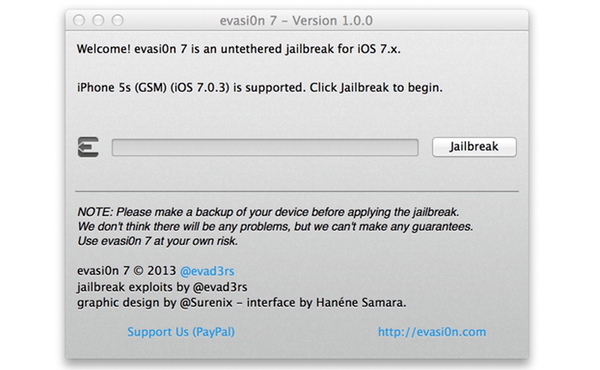Click the @Surenix graphic design credit

coord(155,303)
